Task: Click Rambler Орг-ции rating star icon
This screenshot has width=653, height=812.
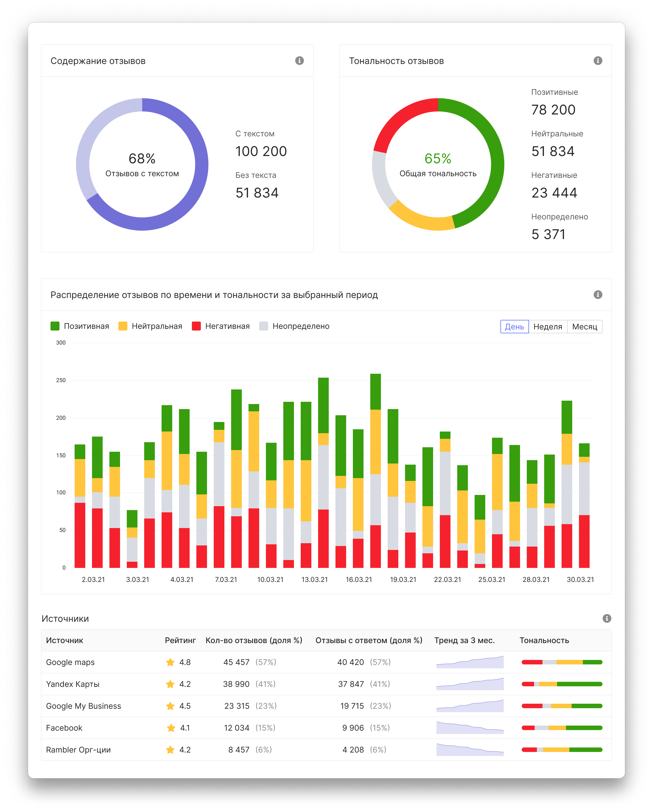Action: 170,749
